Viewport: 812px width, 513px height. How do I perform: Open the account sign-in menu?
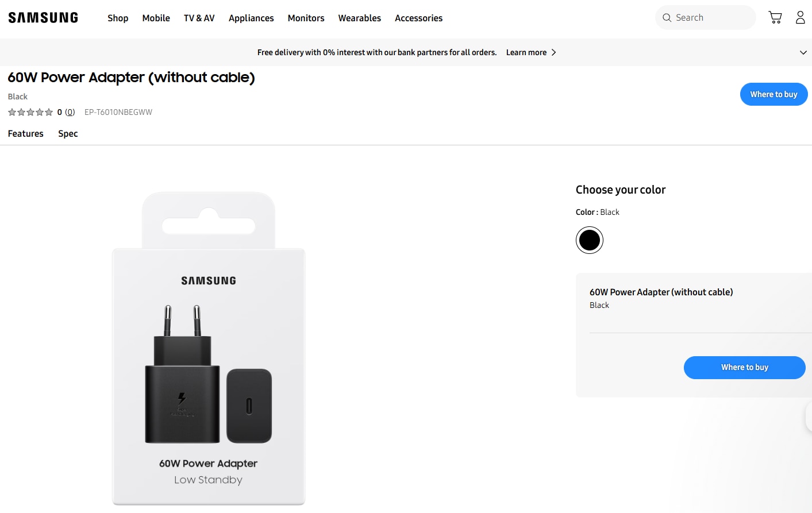click(x=800, y=17)
